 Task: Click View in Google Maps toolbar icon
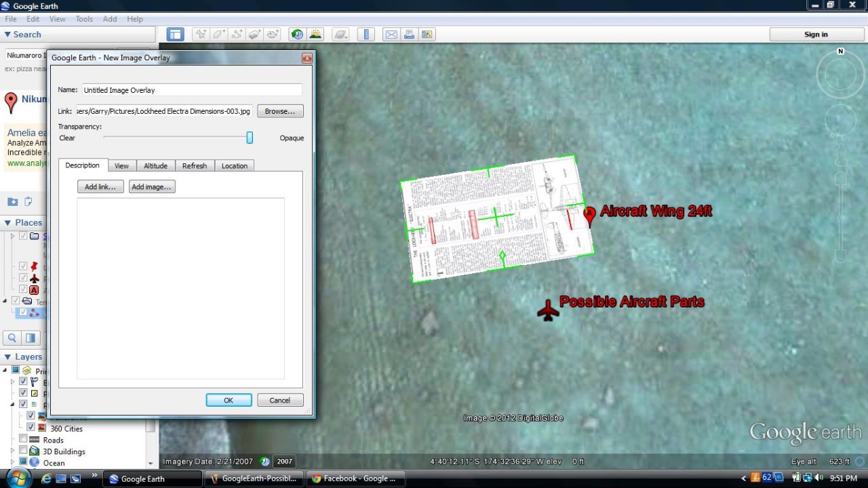click(427, 35)
